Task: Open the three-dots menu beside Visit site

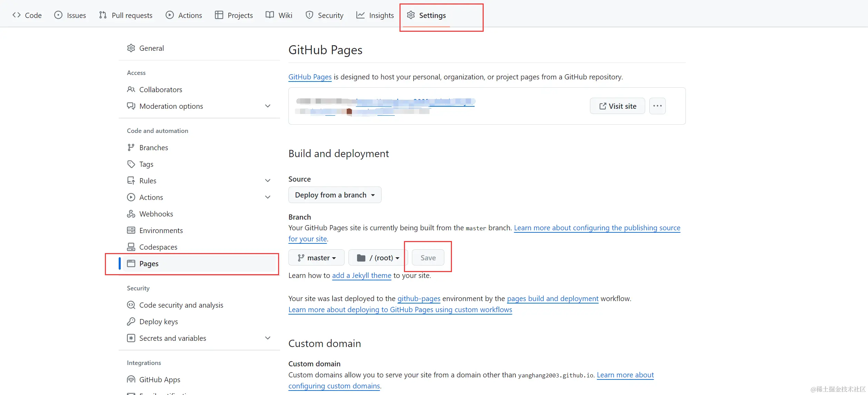Action: (x=657, y=106)
